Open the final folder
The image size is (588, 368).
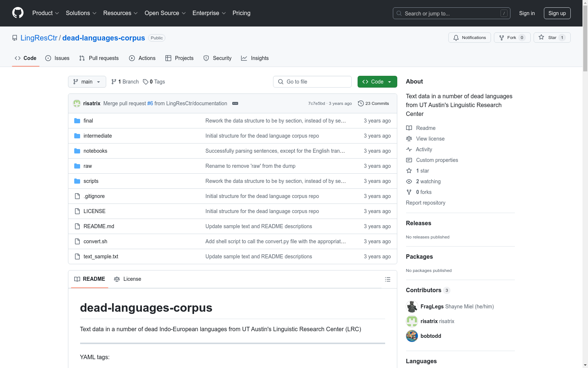click(x=88, y=121)
